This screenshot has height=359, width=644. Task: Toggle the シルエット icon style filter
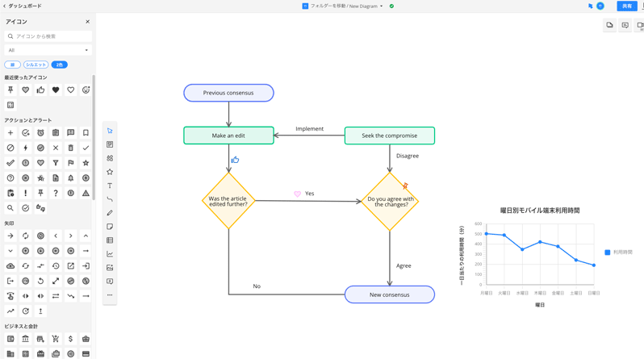[x=36, y=65]
